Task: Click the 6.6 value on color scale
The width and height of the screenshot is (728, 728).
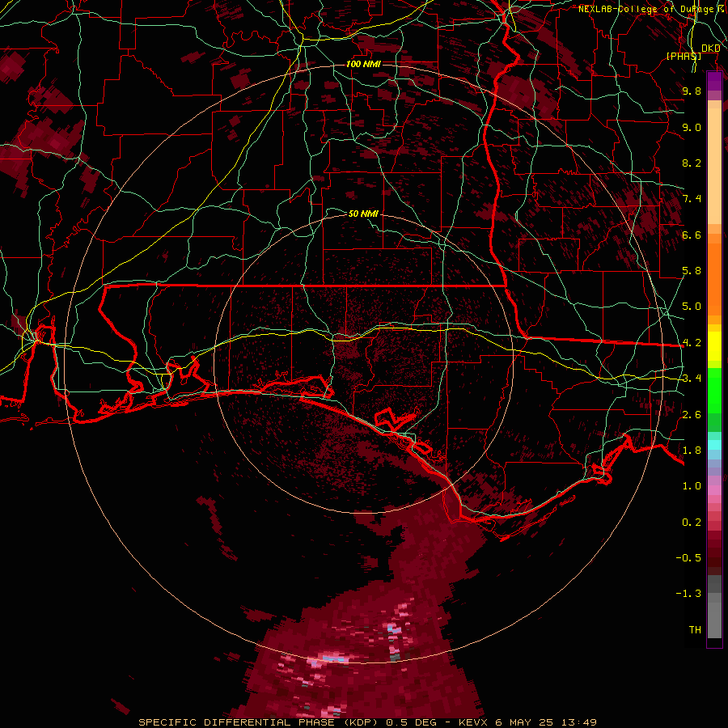Action: (692, 235)
